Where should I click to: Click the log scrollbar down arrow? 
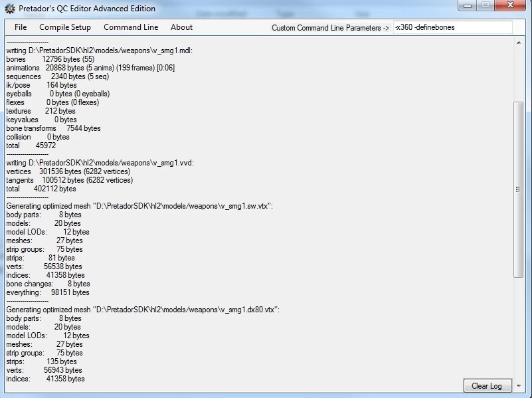click(519, 386)
